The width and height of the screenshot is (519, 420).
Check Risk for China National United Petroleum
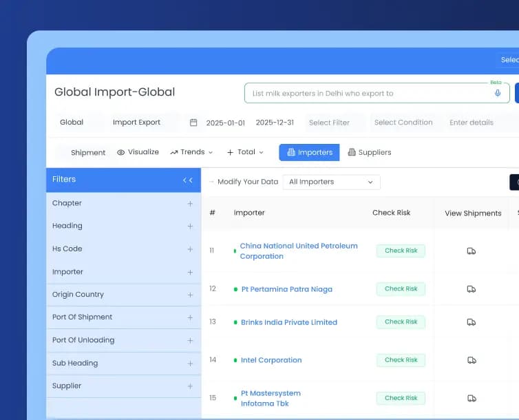[x=401, y=251]
